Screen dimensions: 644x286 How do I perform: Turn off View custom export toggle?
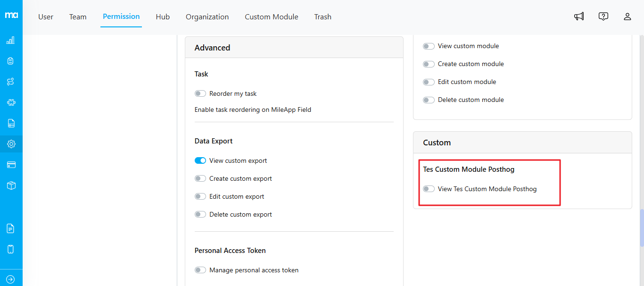(x=200, y=160)
